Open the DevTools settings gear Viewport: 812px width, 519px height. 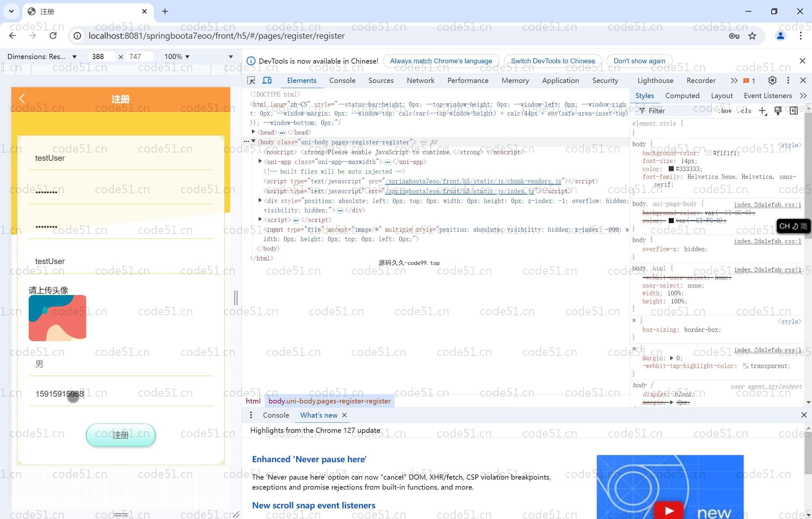pyautogui.click(x=773, y=80)
